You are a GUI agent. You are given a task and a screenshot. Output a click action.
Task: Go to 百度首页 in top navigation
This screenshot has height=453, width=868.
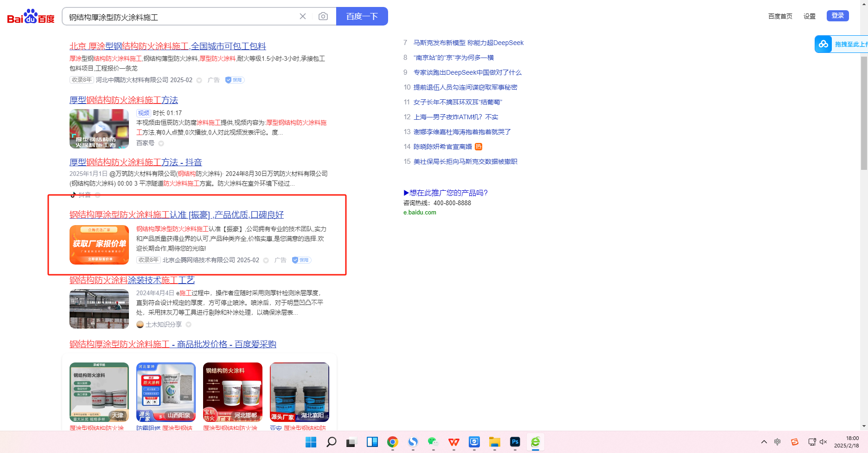pyautogui.click(x=780, y=16)
